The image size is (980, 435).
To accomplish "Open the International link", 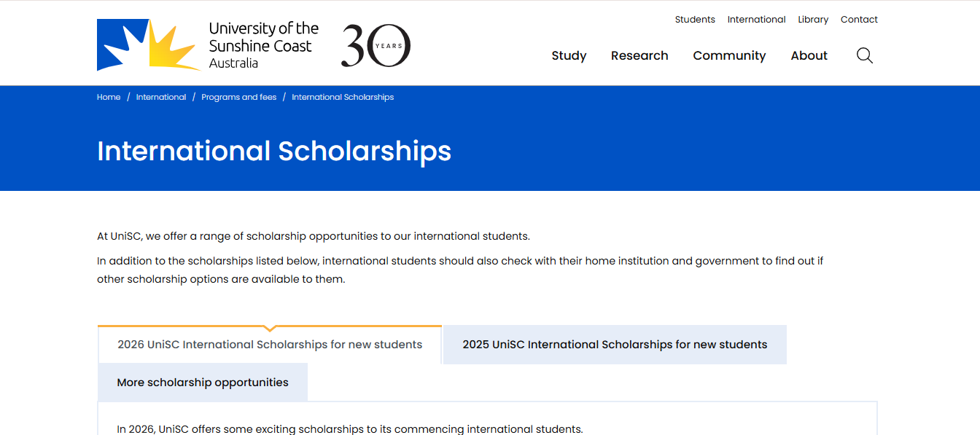I will point(756,19).
